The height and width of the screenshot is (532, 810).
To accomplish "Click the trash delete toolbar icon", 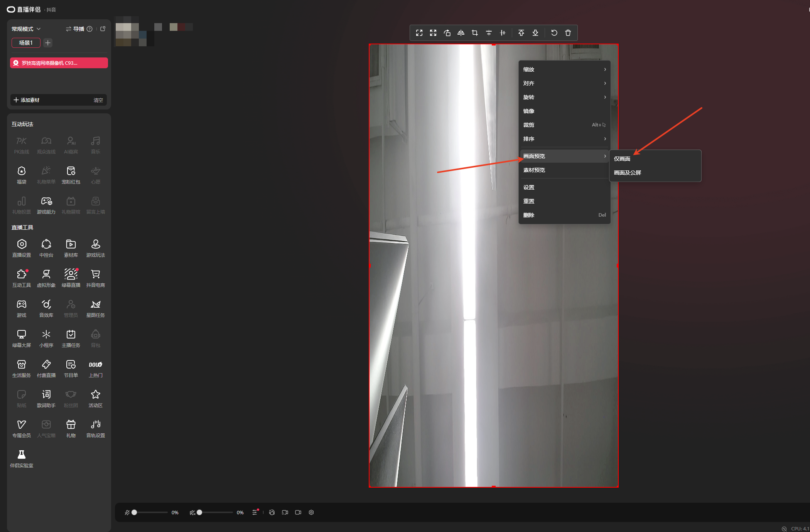I will [568, 33].
